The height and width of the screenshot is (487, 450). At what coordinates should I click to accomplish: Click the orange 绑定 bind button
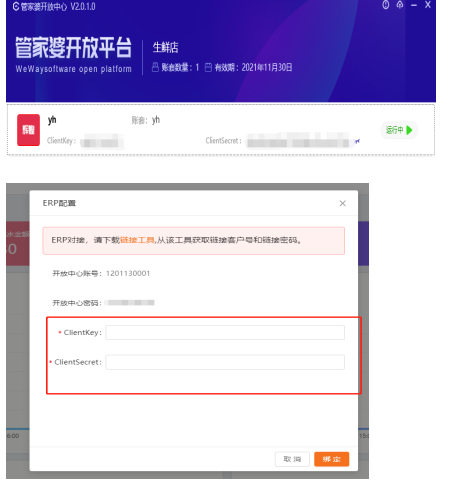[x=332, y=459]
